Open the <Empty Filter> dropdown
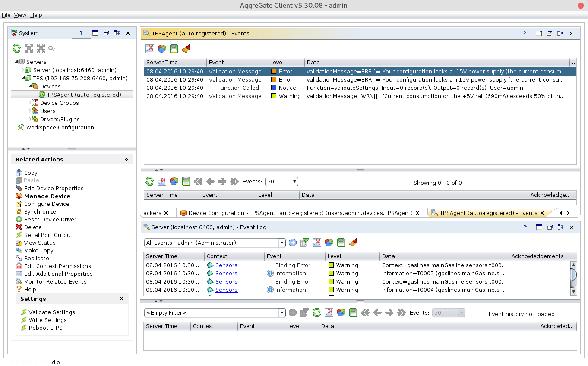 [x=282, y=312]
